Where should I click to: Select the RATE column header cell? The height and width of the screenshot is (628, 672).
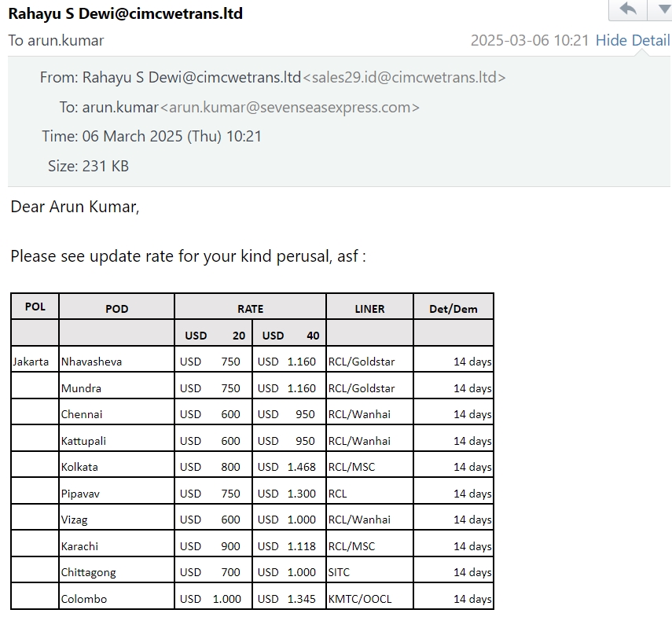click(250, 308)
